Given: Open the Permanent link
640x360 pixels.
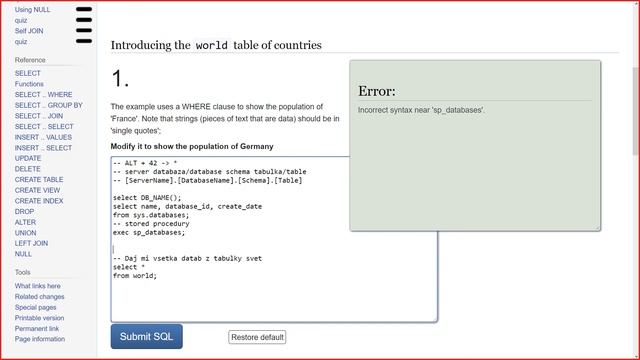Looking at the screenshot, I should [x=37, y=329].
